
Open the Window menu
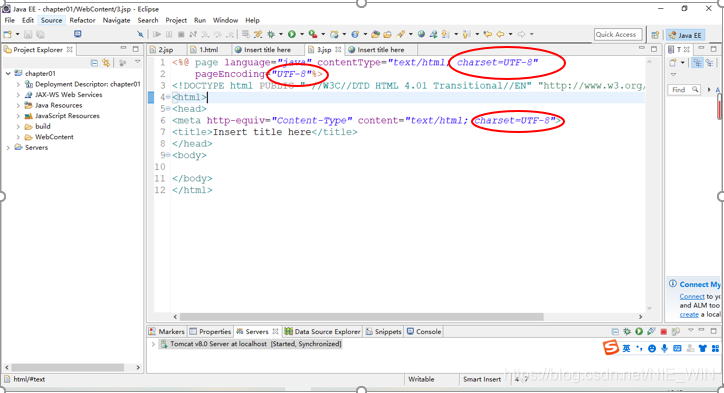coord(225,20)
